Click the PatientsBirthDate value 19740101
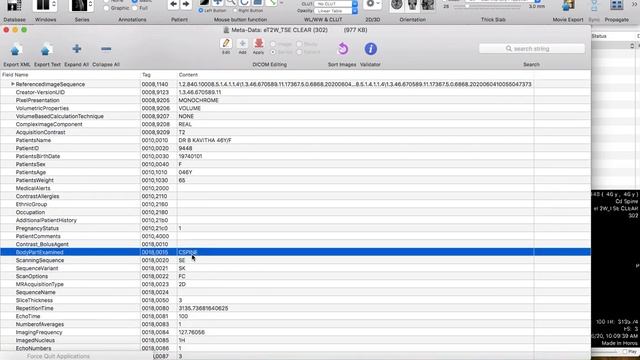The width and height of the screenshot is (640, 360). tap(190, 156)
